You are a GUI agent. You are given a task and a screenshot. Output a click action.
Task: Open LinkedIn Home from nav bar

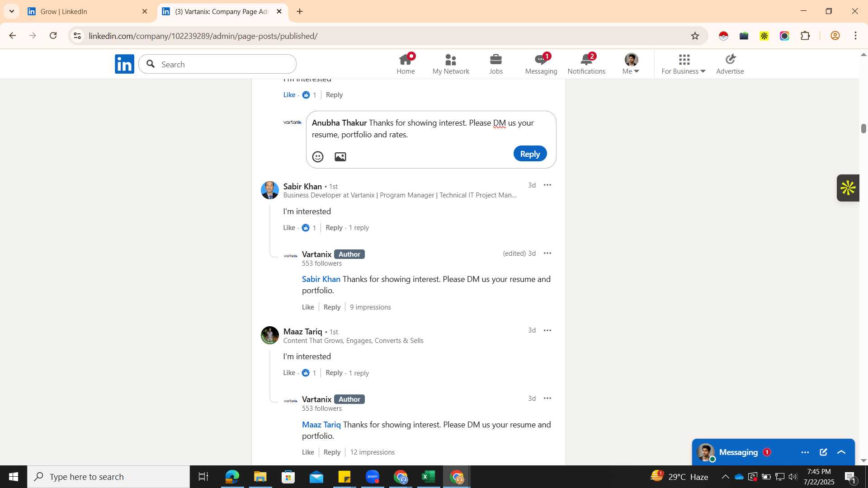[x=406, y=64]
